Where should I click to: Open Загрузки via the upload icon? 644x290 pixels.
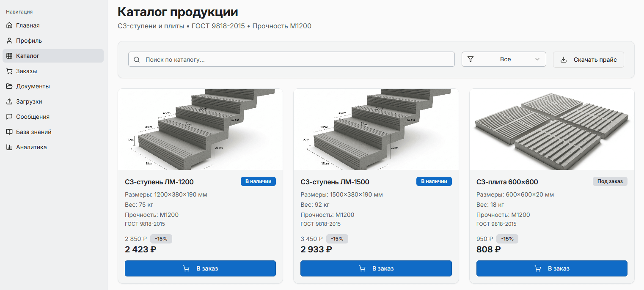click(x=9, y=101)
